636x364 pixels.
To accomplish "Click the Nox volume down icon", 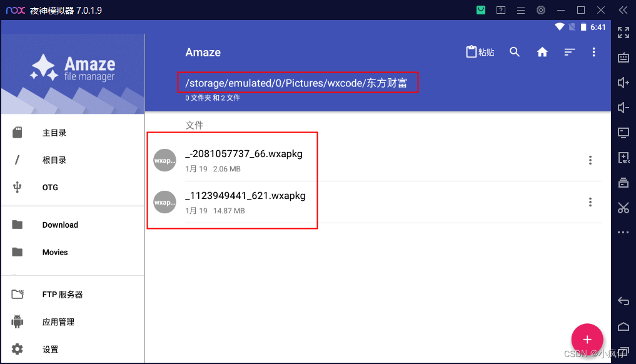I will (x=623, y=108).
